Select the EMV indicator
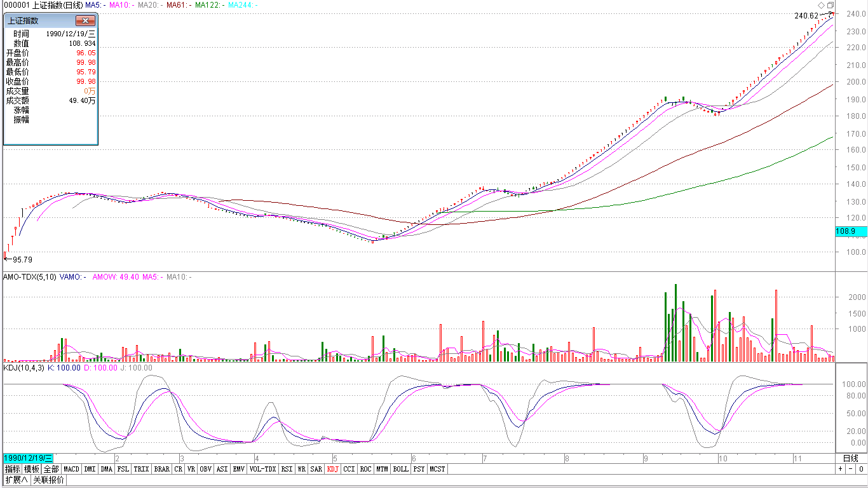The height and width of the screenshot is (488, 868). point(238,469)
